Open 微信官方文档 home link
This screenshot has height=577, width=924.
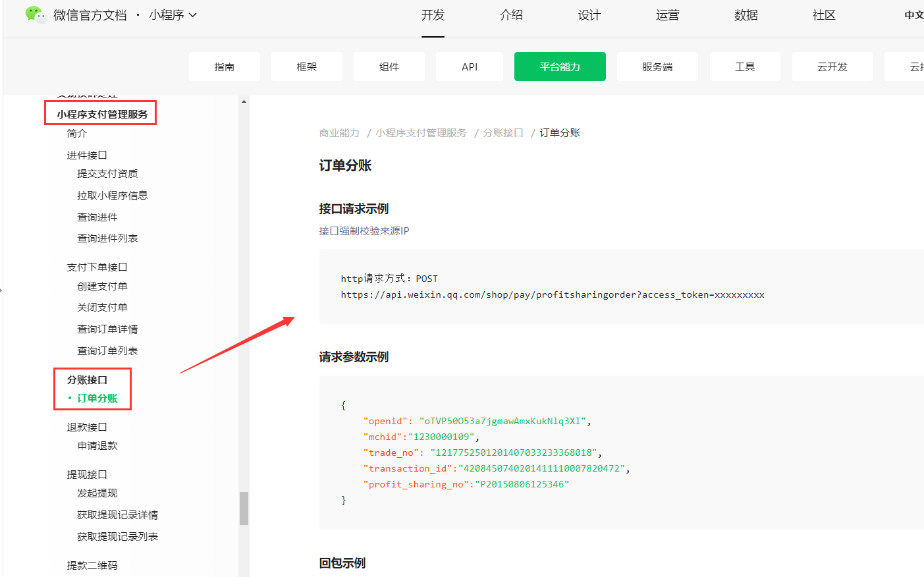pyautogui.click(x=90, y=15)
